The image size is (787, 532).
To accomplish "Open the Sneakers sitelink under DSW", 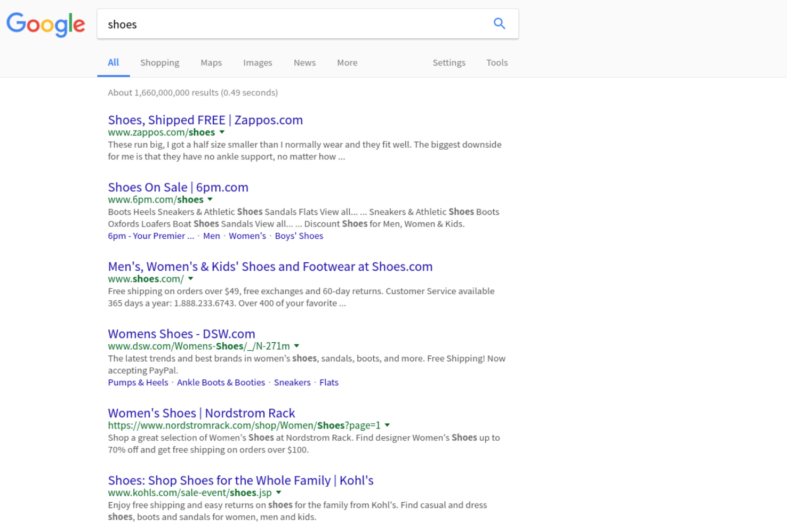I will 292,382.
